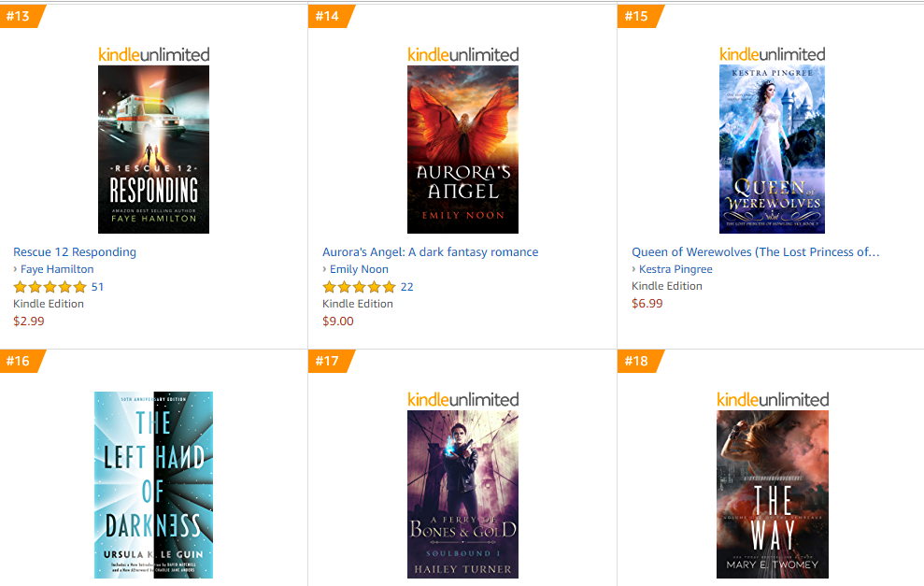Viewport: 924px width, 586px height.
Task: Click the star rating for Rescue 12 Responding
Action: click(x=50, y=287)
